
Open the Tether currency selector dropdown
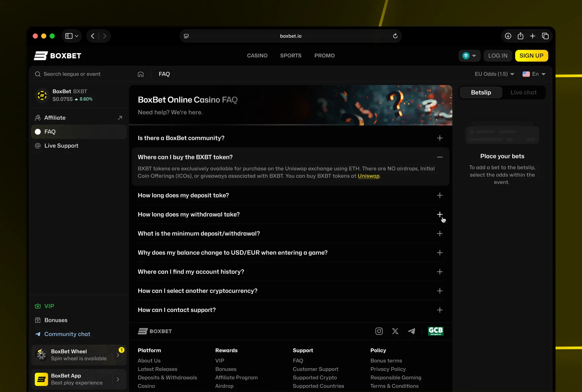point(469,56)
